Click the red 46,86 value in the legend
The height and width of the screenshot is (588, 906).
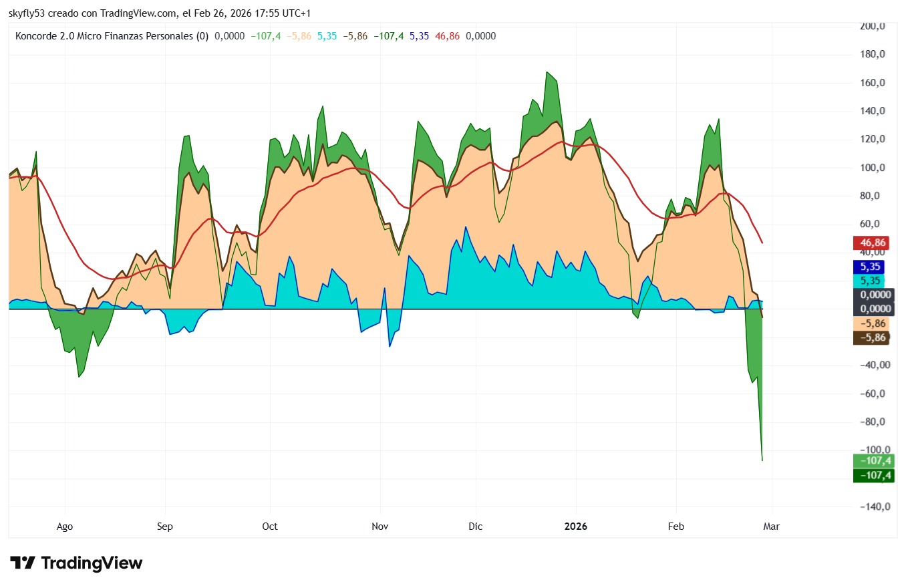pos(447,36)
